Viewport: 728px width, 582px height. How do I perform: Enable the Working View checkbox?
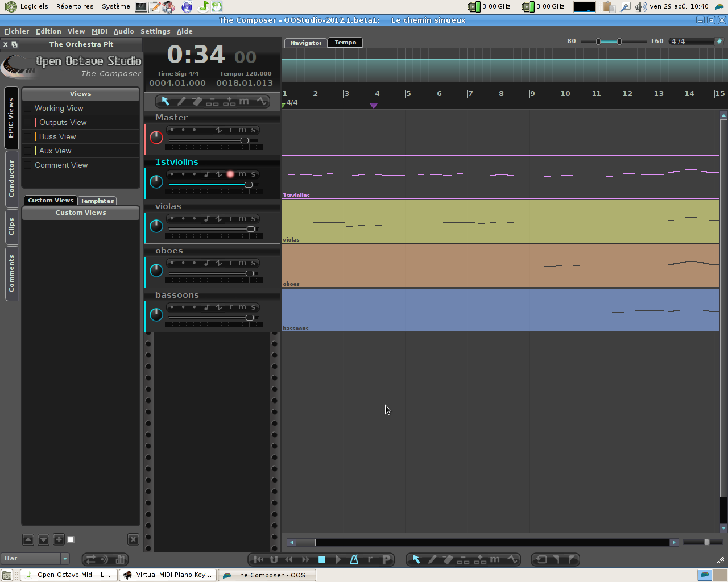27,108
